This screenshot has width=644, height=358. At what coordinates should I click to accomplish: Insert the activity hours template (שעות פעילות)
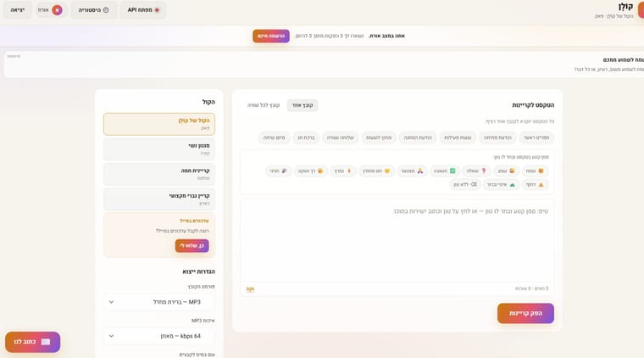tap(458, 137)
